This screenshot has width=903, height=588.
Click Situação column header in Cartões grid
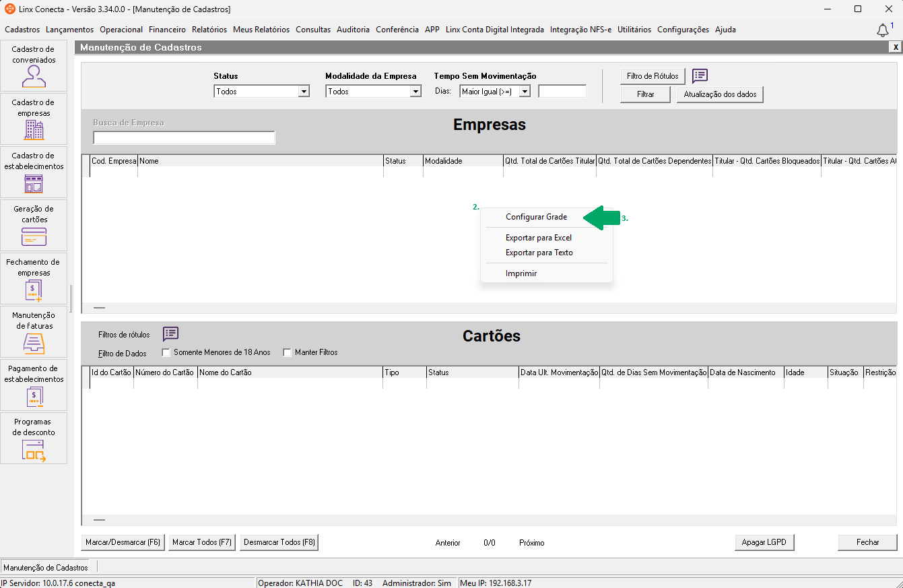click(846, 372)
